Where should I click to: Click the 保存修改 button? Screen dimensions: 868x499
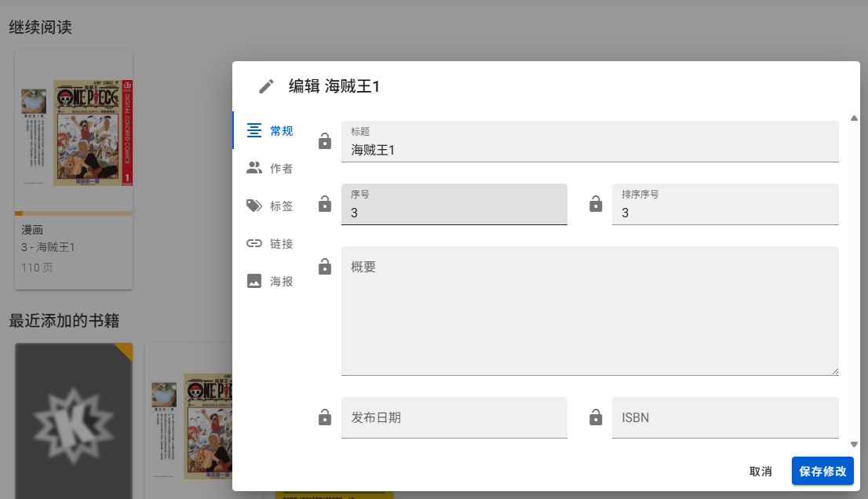pos(822,472)
